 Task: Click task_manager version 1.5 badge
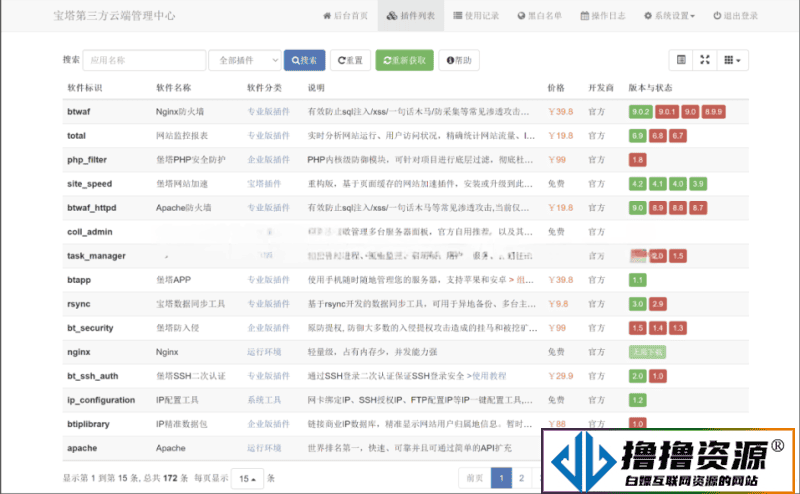click(x=678, y=256)
